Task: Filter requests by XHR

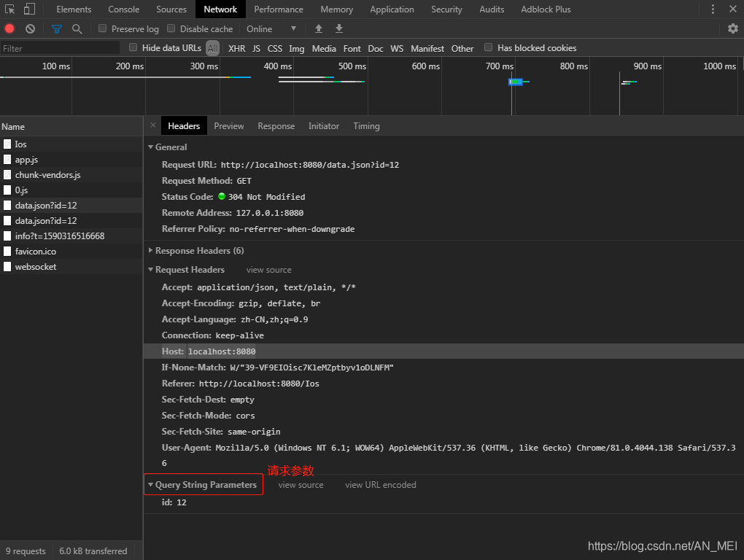Action: 237,48
